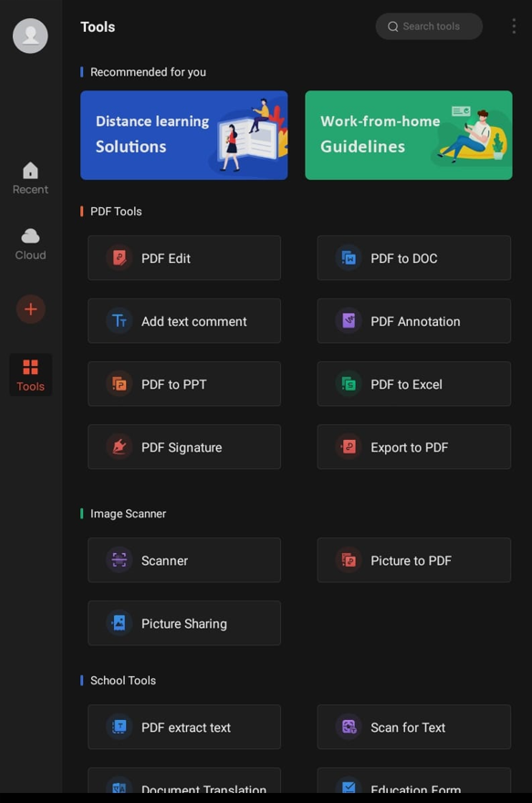Select the PDF extract text label

coord(186,728)
